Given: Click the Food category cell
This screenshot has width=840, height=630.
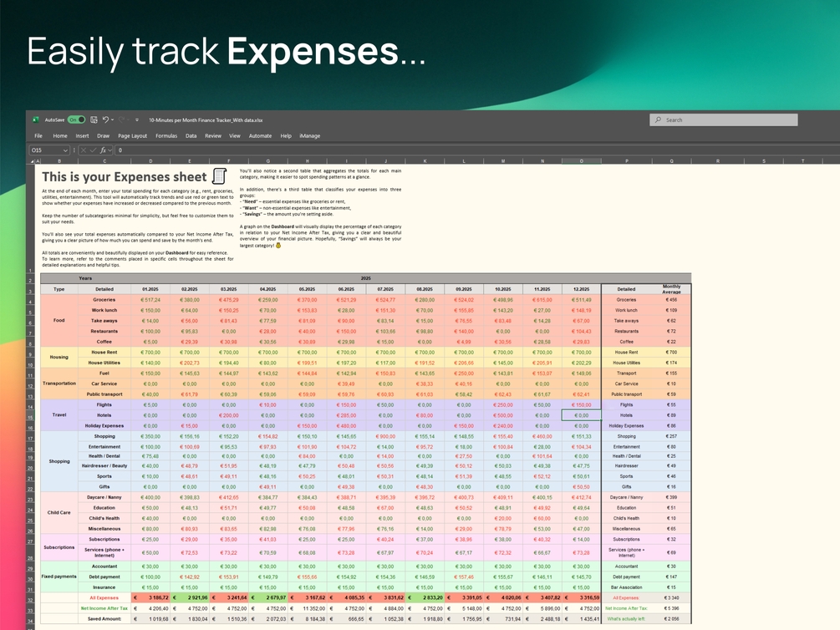Looking at the screenshot, I should click(x=59, y=320).
